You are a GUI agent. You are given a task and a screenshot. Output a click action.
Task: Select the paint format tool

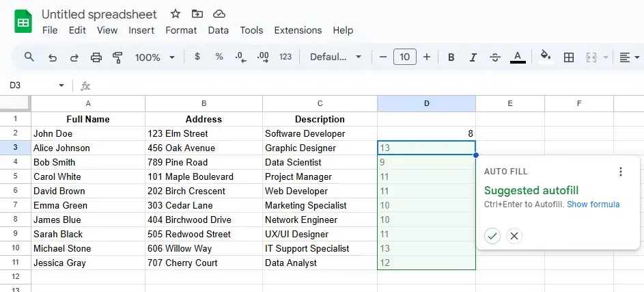tap(117, 57)
